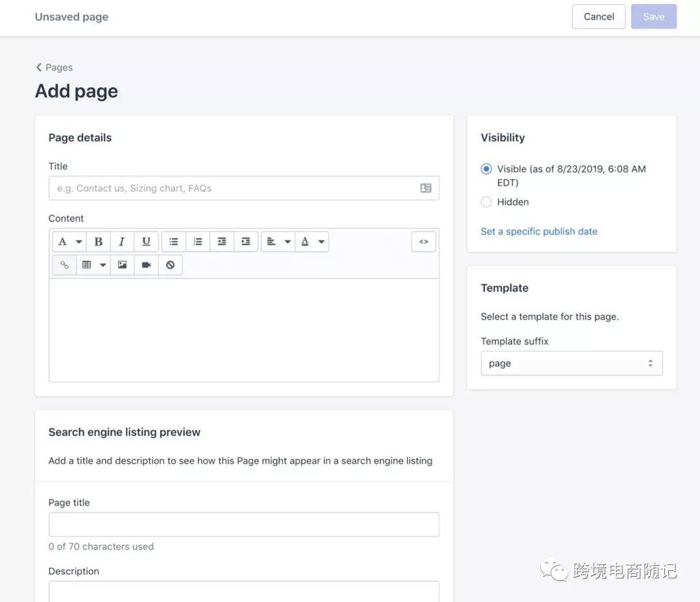Image resolution: width=700 pixels, height=602 pixels.
Task: Show HTML source code view
Action: [x=424, y=242]
